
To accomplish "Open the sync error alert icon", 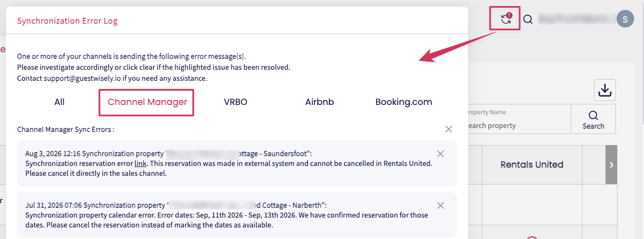I will pyautogui.click(x=506, y=19).
